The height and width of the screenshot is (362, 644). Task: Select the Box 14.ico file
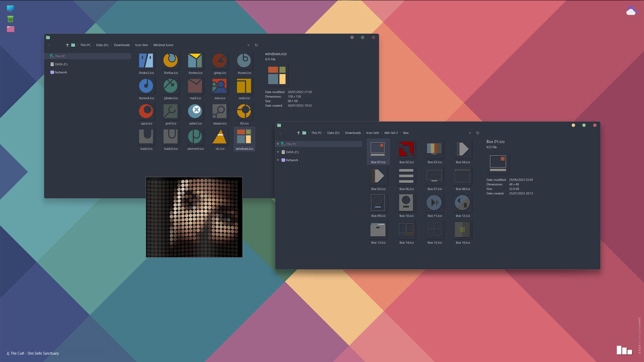407,232
